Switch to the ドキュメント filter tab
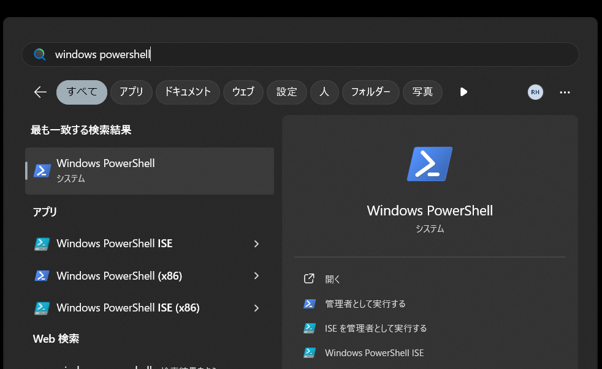 click(x=188, y=92)
